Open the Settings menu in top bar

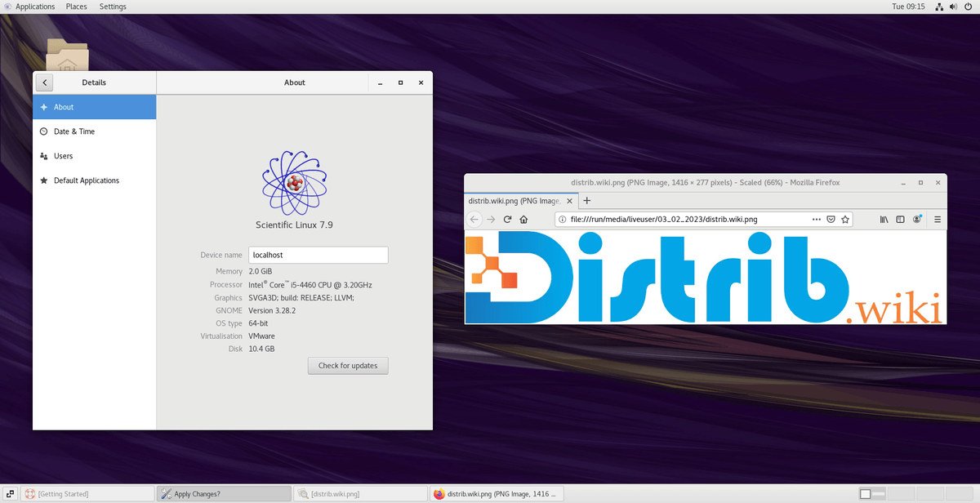[x=113, y=7]
